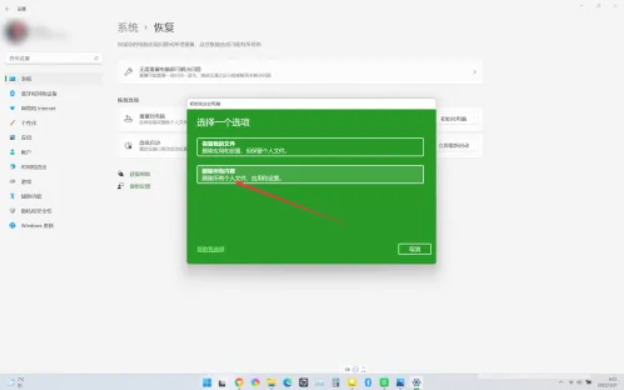
Task: Open the Get help link
Action: [139, 174]
